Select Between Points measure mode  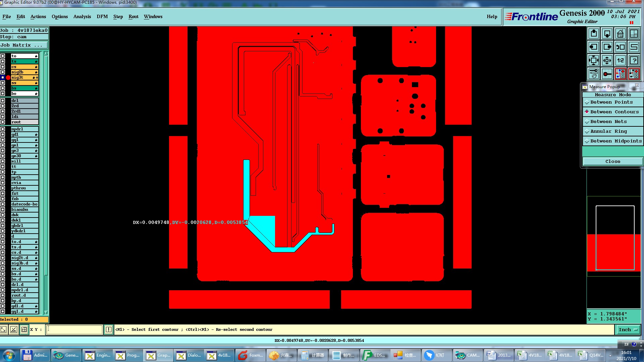click(612, 102)
